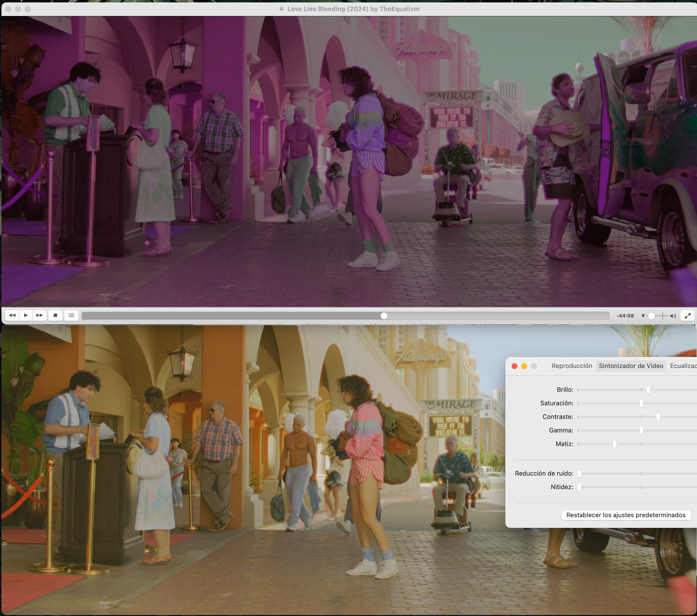Screen dimensions: 697x616
Task: Toggle the remaining time display
Action: click(625, 316)
